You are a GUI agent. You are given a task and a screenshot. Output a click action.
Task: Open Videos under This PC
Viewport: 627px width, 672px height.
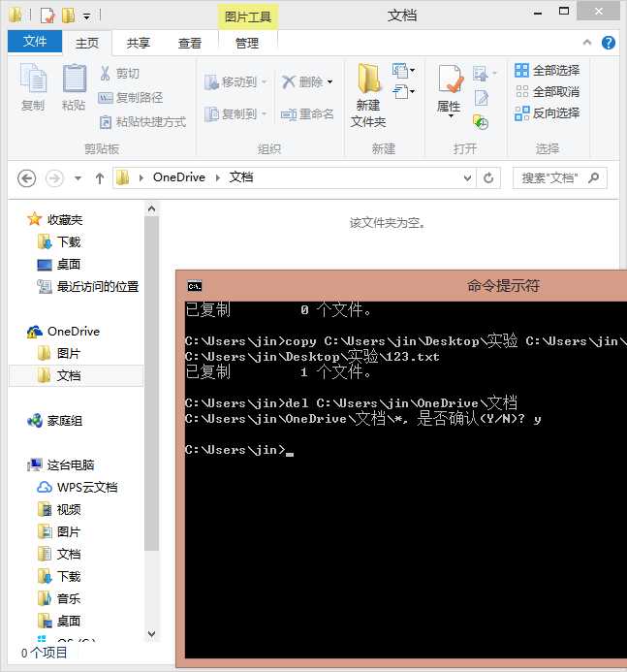click(59, 509)
